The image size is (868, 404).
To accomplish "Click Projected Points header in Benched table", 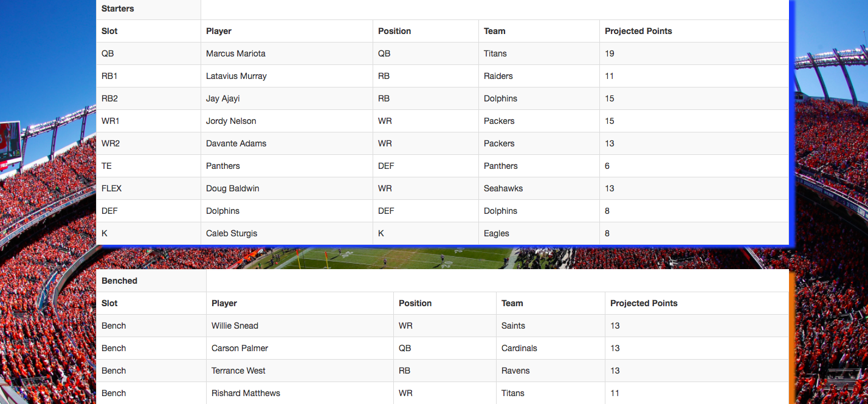I will (644, 303).
